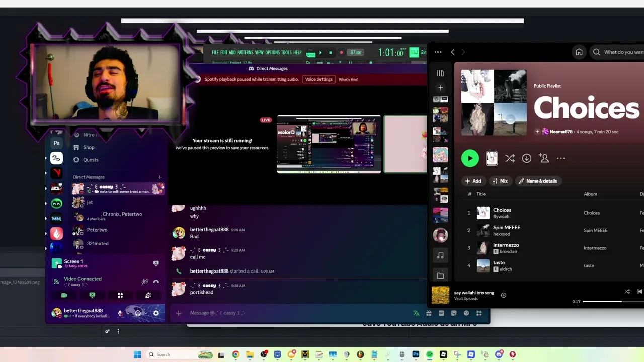Mute microphone in Discord user panel
The image size is (644, 362).
click(x=120, y=313)
